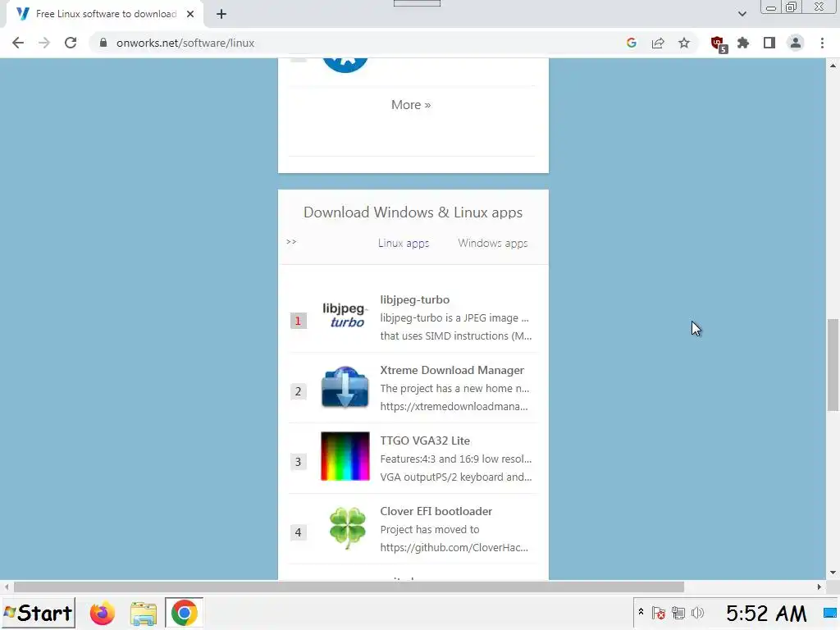Click the show desktop button
Image resolution: width=840 pixels, height=630 pixels.
(x=830, y=613)
